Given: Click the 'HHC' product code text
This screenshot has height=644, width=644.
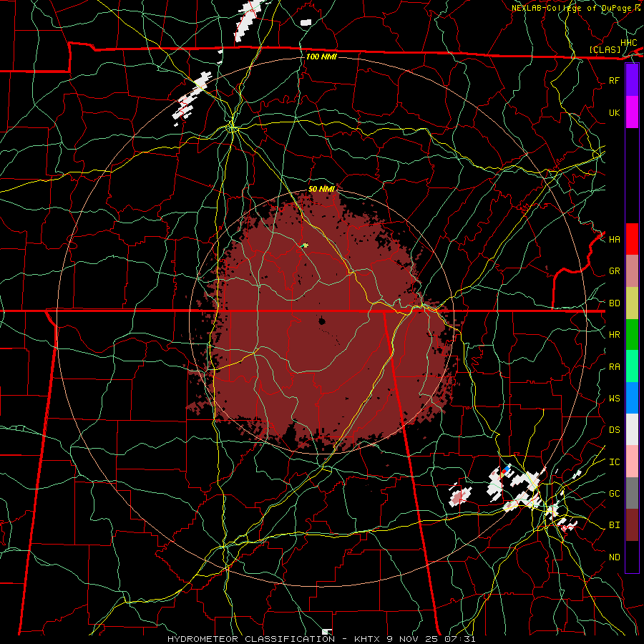Looking at the screenshot, I should point(629,43).
